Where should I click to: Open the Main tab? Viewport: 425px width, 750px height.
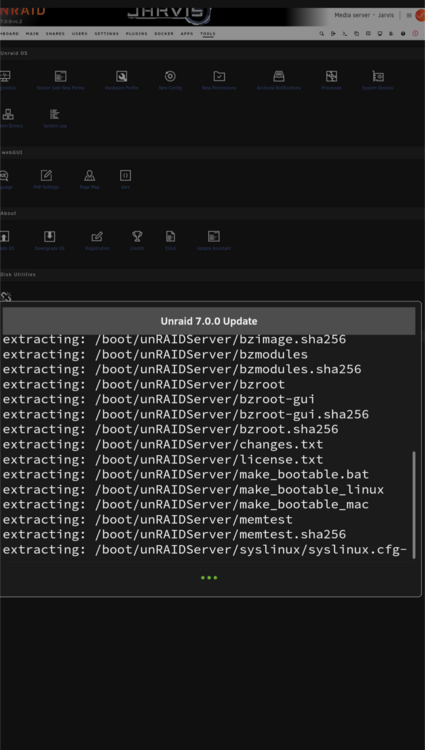coord(33,33)
